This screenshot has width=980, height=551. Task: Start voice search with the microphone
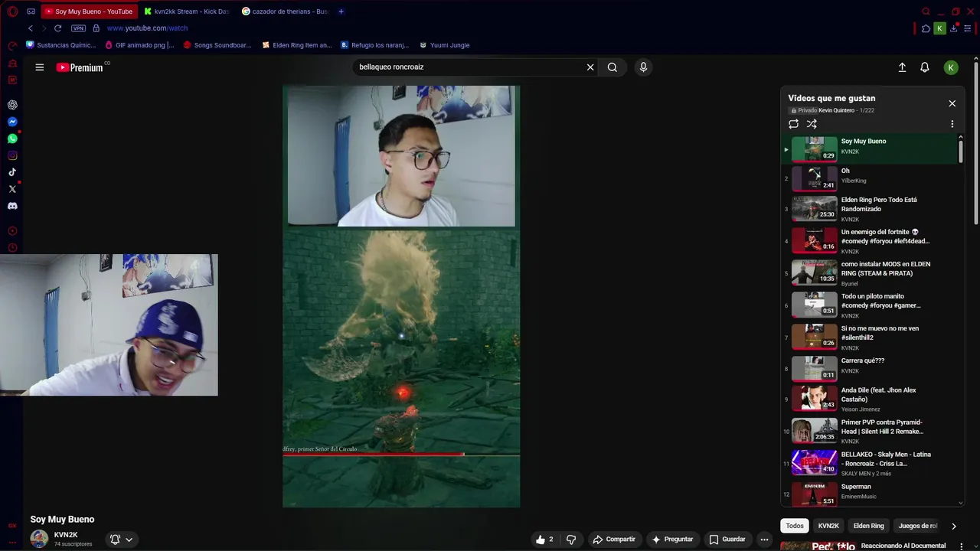click(x=643, y=67)
